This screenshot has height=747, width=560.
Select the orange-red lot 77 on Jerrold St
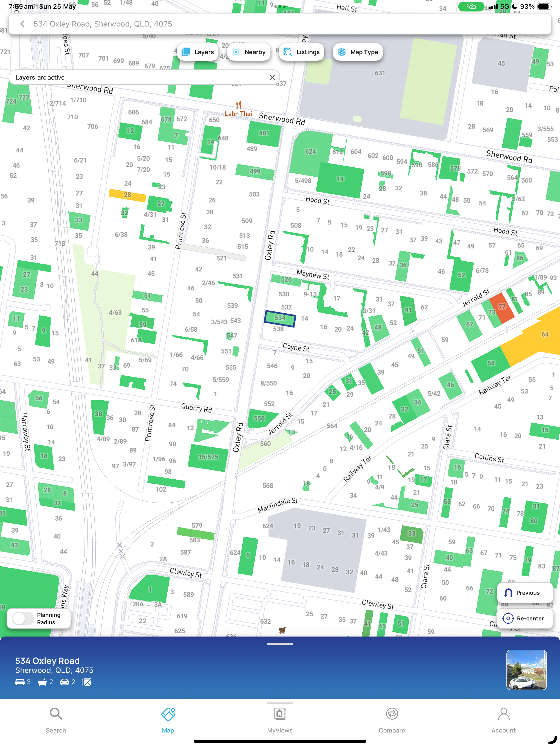click(x=502, y=307)
